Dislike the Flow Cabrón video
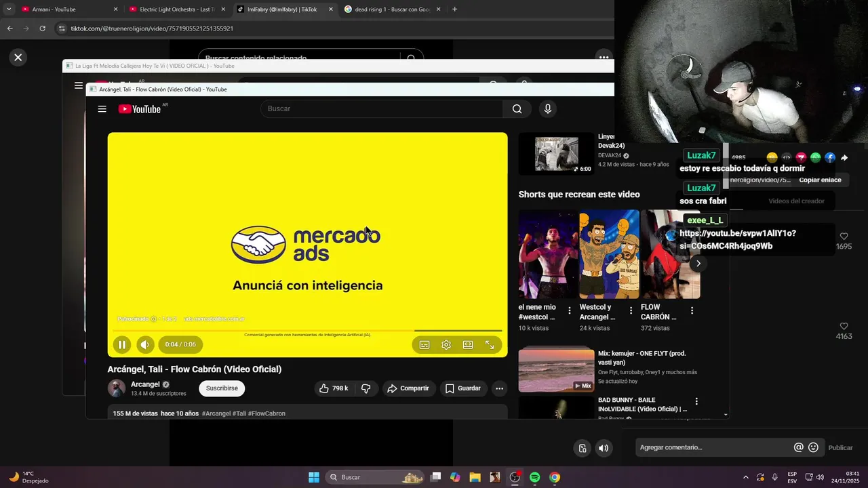 click(x=366, y=388)
